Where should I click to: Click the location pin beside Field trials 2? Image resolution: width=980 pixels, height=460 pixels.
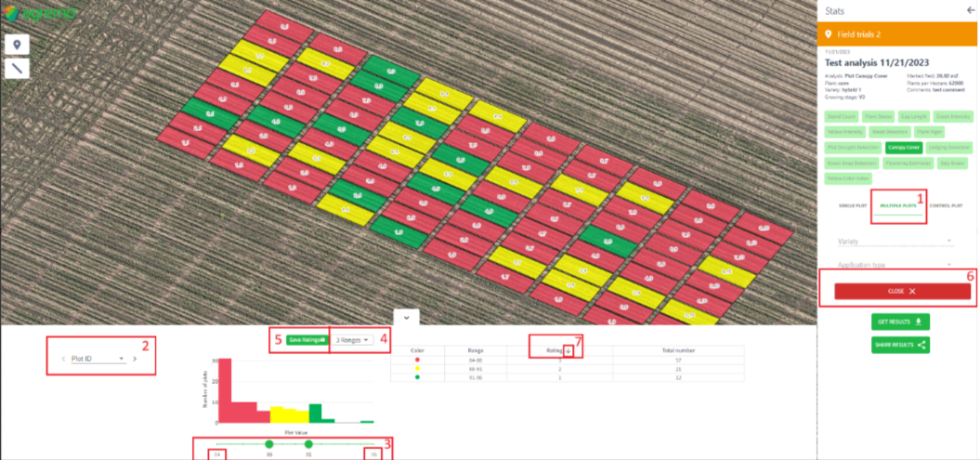[x=828, y=34]
